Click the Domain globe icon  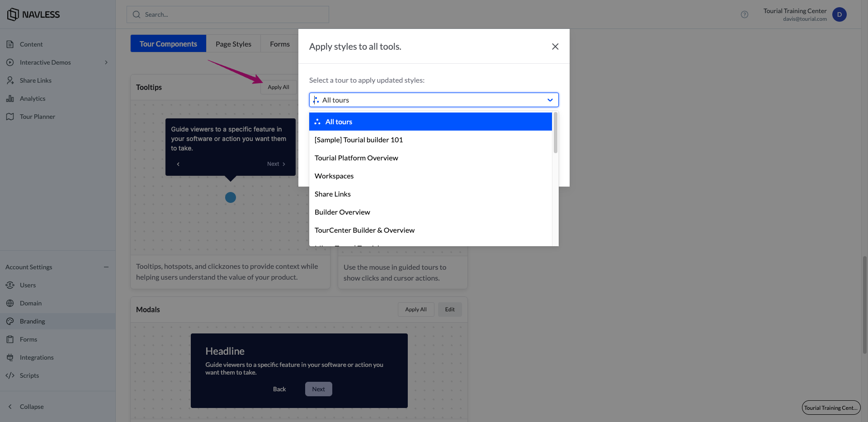coord(10,303)
